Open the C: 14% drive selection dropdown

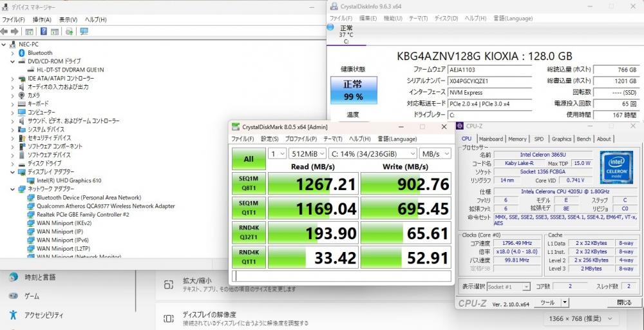click(373, 153)
